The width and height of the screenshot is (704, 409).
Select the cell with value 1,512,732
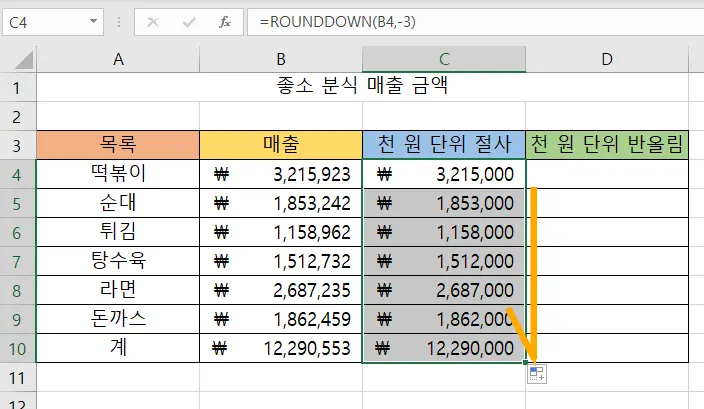281,261
